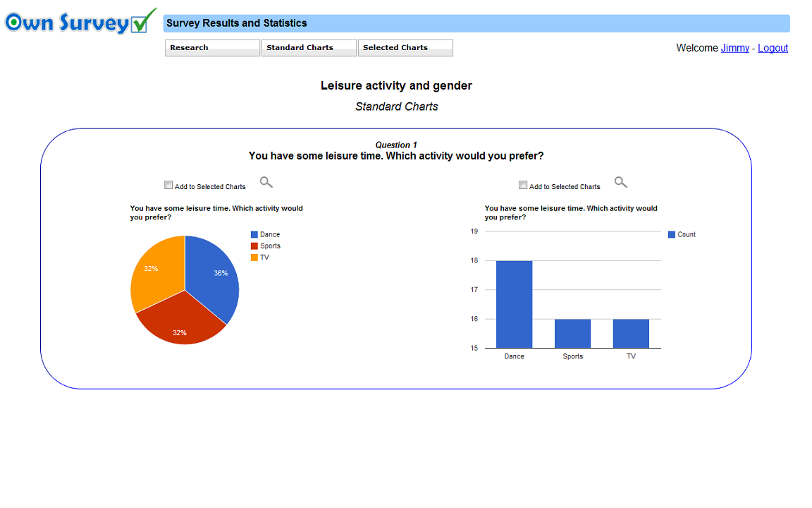
Task: Click the Own Survey wordmark logo
Action: (67, 21)
